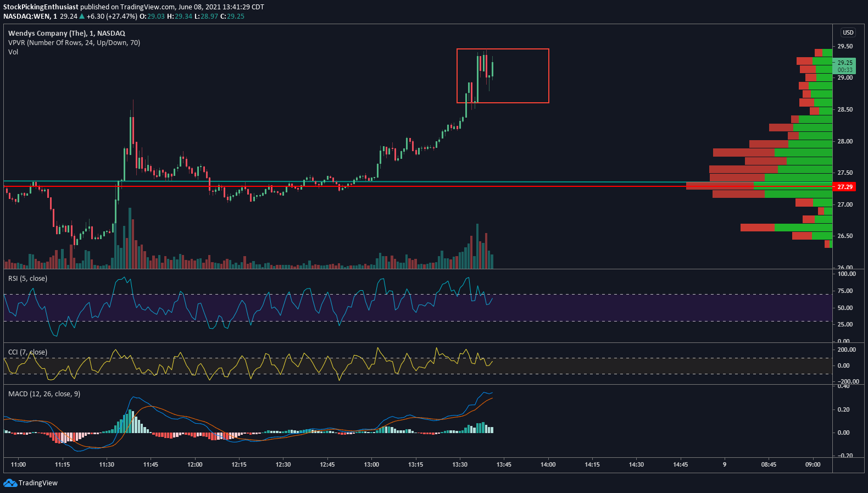868x493 pixels.
Task: Click the 11:30 time axis label
Action: 107,464
